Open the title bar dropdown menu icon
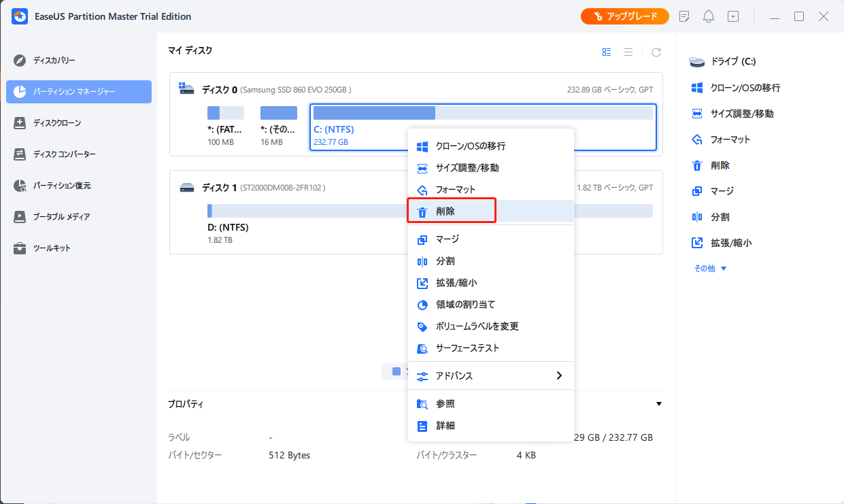This screenshot has width=844, height=504. [732, 16]
